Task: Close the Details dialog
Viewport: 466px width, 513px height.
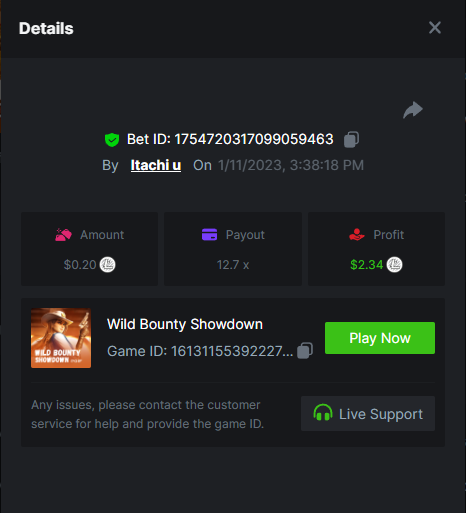Action: [435, 28]
